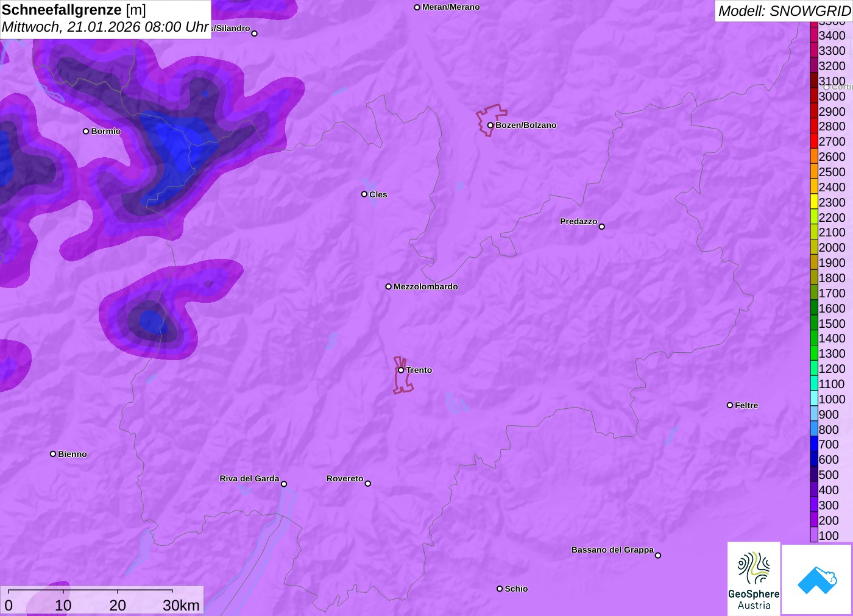Click the Bassano del Grappa marker
Screen dimensions: 853x616
pyautogui.click(x=658, y=555)
